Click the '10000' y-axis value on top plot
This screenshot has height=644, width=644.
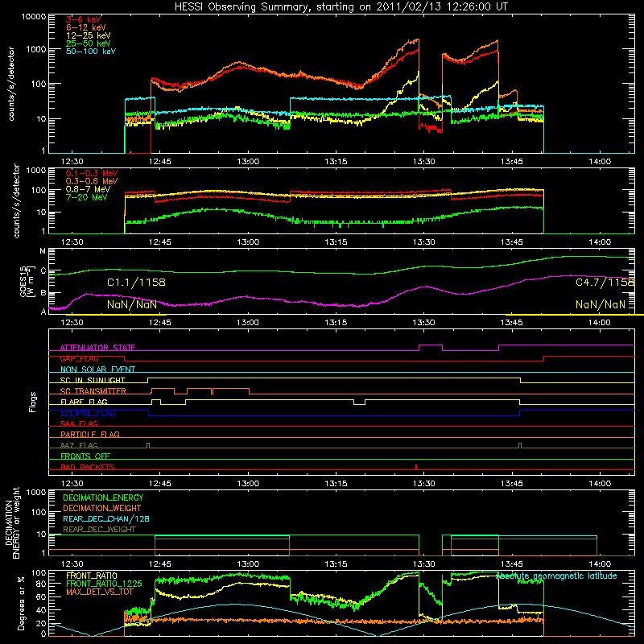[34, 16]
